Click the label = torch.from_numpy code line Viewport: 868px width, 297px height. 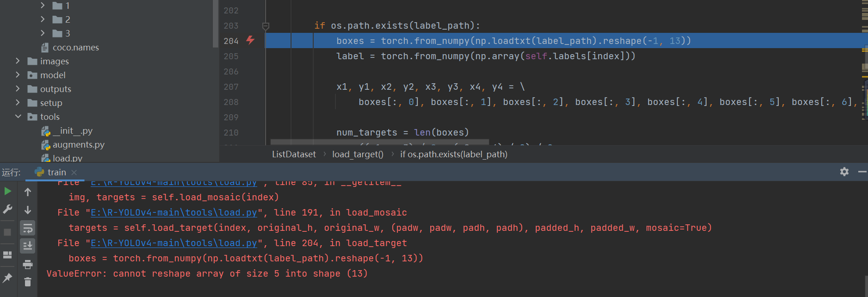[x=486, y=56]
